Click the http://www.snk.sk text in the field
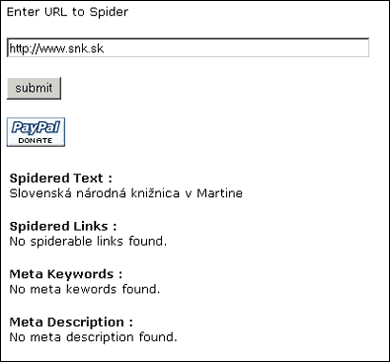Viewport: 390px width, 362px height. click(56, 49)
